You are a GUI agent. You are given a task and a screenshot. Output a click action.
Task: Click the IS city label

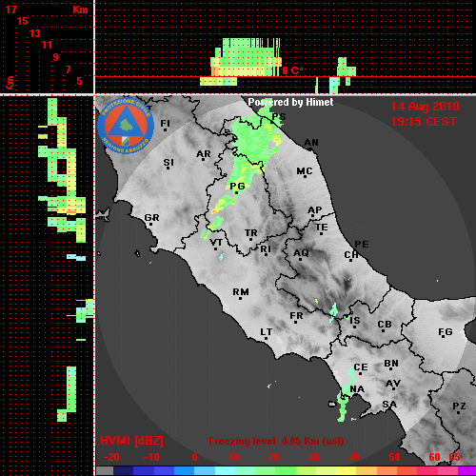click(x=355, y=321)
